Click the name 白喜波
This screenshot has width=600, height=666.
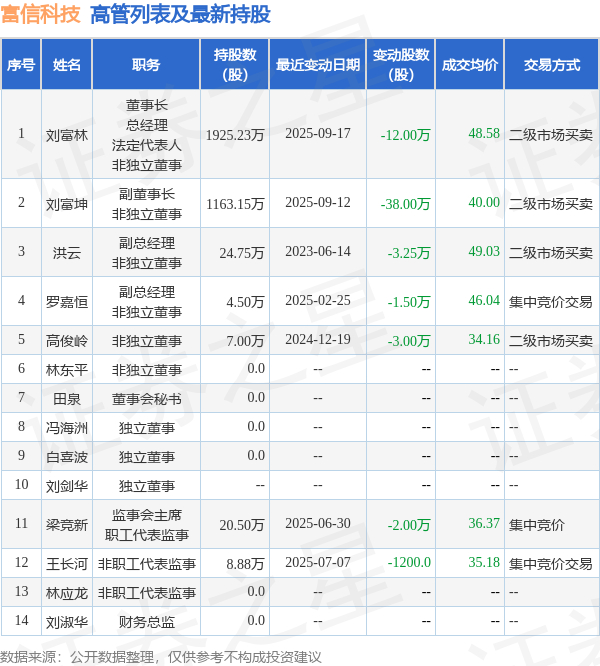click(67, 457)
